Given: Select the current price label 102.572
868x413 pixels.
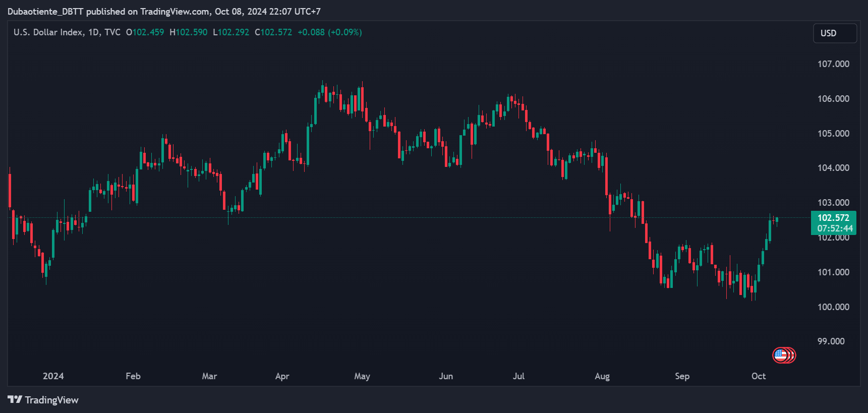Looking at the screenshot, I should [x=833, y=218].
